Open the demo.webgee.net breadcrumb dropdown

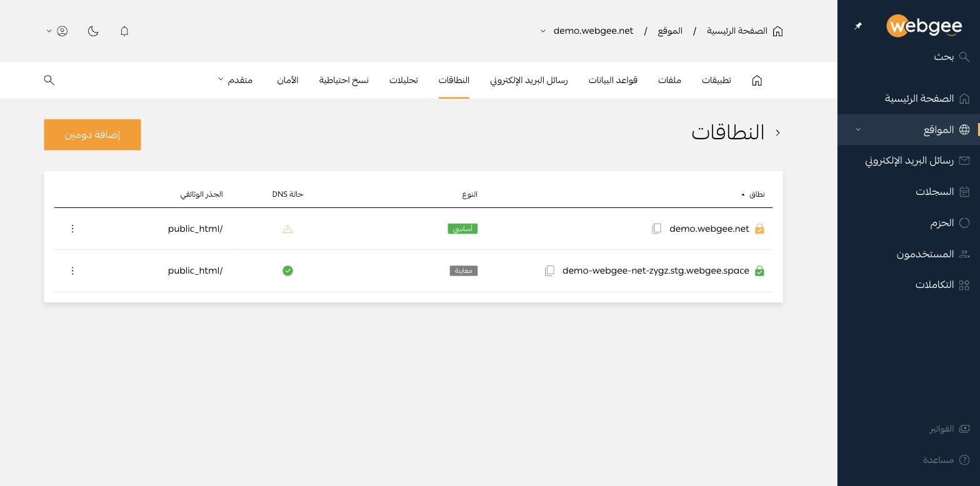tap(543, 31)
